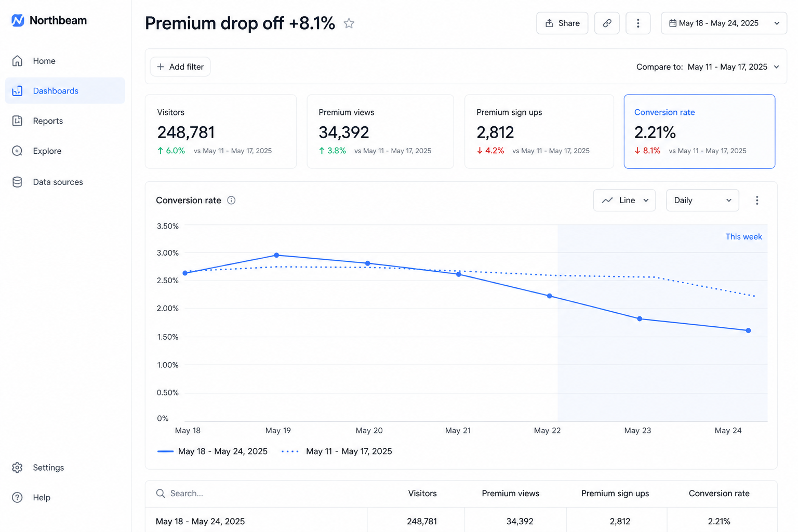This screenshot has width=798, height=532.
Task: Select the Visitors metric card
Action: click(x=221, y=131)
